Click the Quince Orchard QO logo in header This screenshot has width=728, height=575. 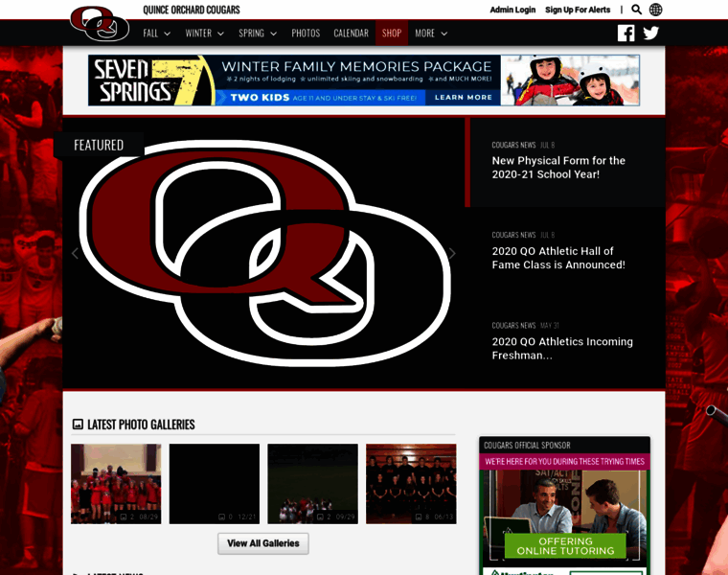point(100,24)
